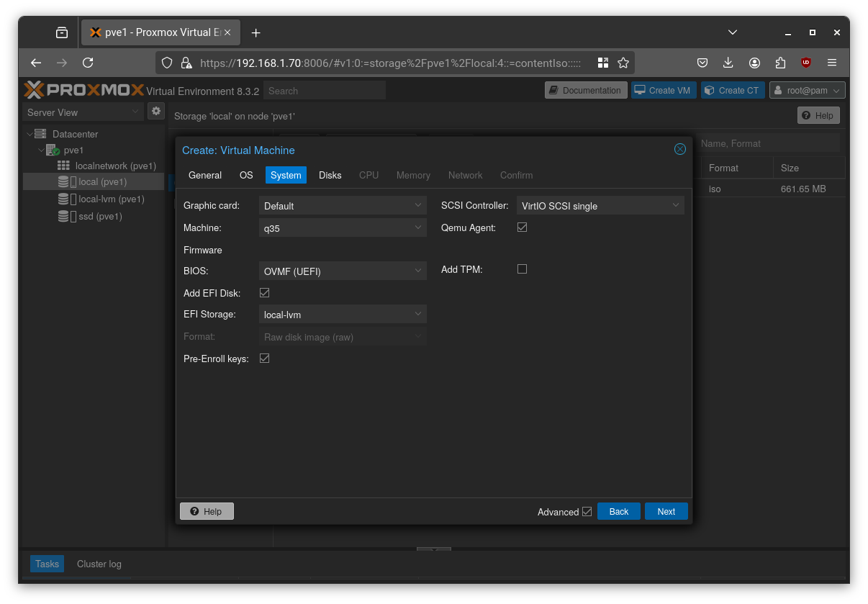Image resolution: width=868 pixels, height=604 pixels.
Task: Open the SCSI Controller dropdown
Action: click(675, 205)
